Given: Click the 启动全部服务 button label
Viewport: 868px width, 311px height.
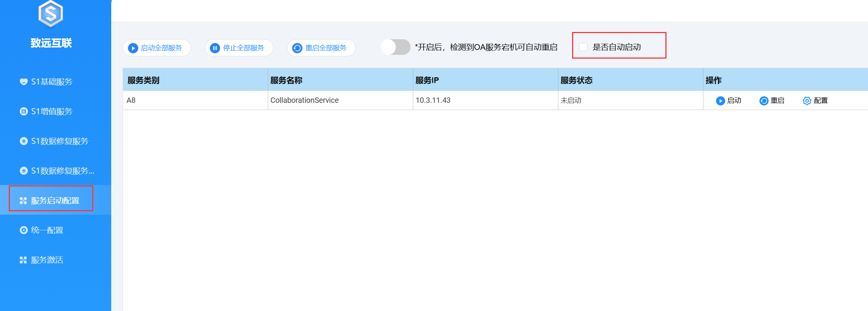Looking at the screenshot, I should click(x=161, y=48).
